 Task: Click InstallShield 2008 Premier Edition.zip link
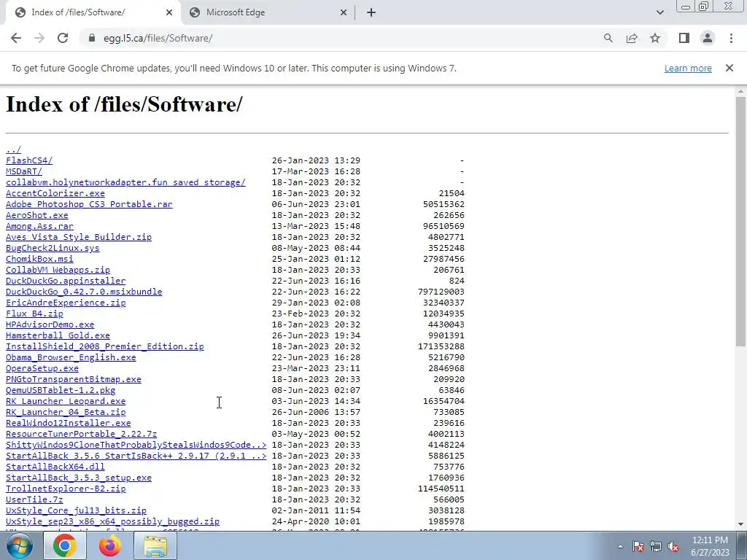(x=105, y=346)
